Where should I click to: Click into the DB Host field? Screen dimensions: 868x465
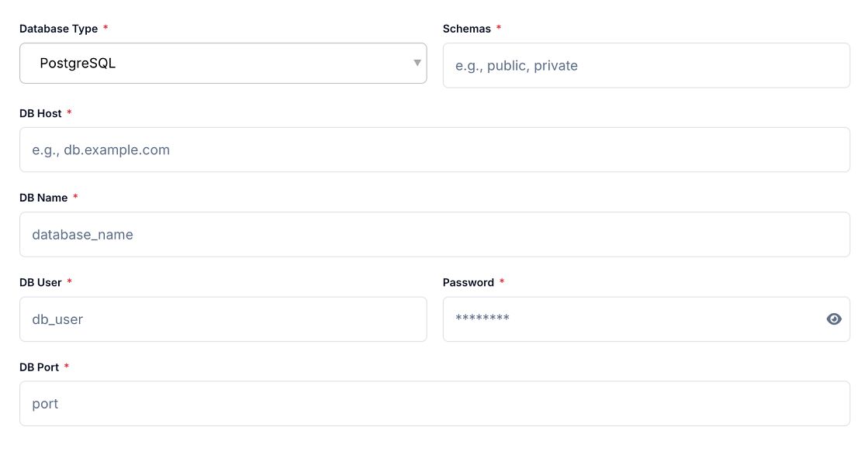[434, 150]
